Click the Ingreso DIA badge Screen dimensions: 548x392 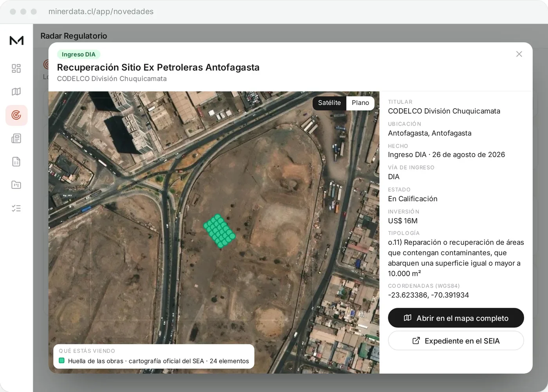[79, 54]
